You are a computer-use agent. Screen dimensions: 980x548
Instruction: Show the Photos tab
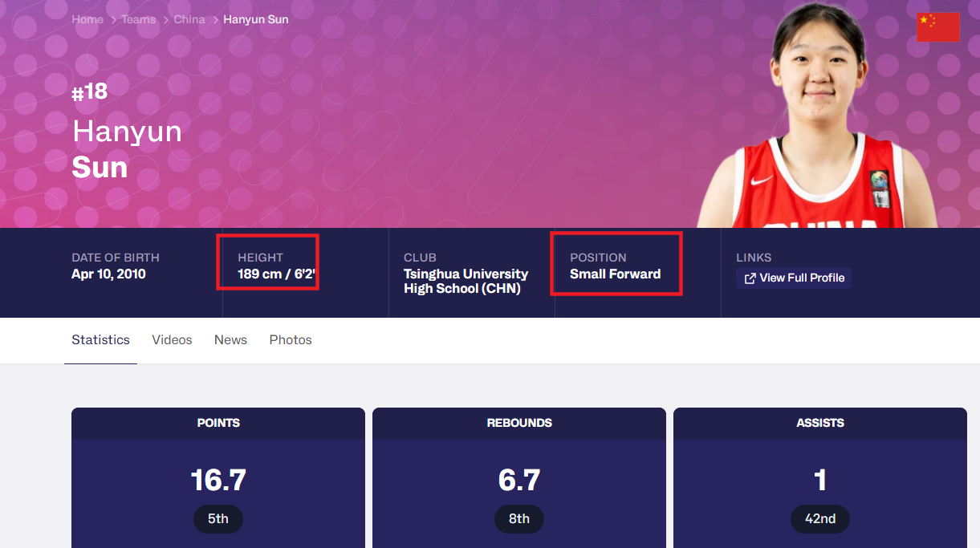tap(291, 340)
